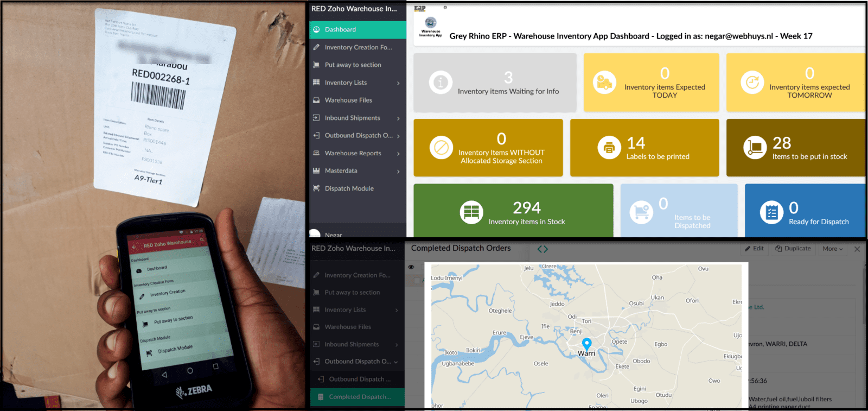The height and width of the screenshot is (411, 868).
Task: Click the prohibited icon on the WITHOUT Allocated Storage card
Action: pyautogui.click(x=441, y=148)
